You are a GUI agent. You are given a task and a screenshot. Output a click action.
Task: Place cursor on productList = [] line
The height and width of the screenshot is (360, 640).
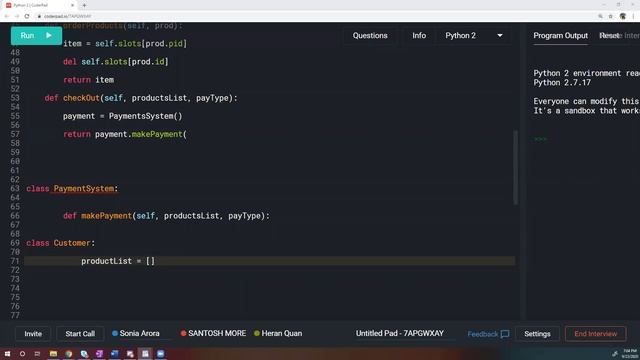(269, 261)
